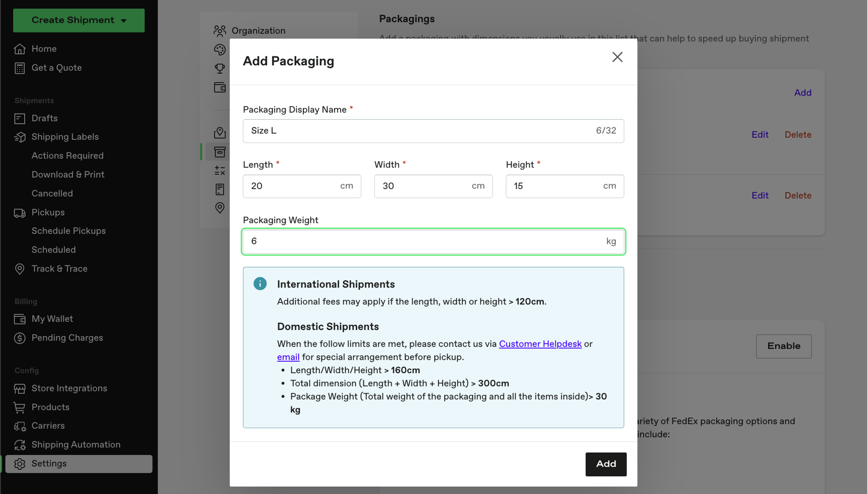
Task: Close the Add Packaging dialog
Action: pyautogui.click(x=617, y=57)
